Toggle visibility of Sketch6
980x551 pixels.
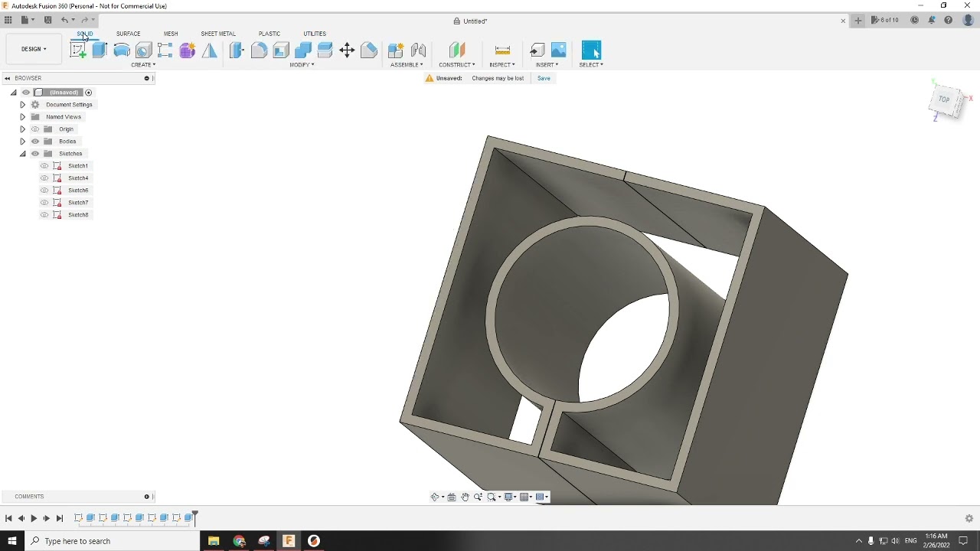click(44, 191)
